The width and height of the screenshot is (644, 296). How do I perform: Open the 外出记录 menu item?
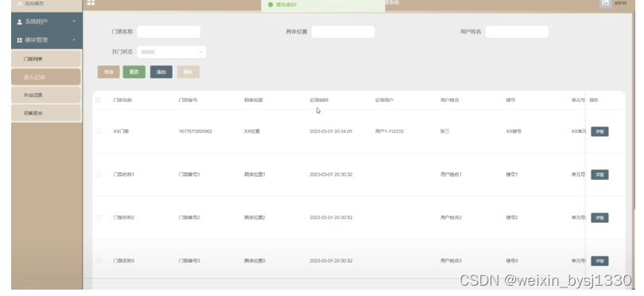[x=46, y=95]
